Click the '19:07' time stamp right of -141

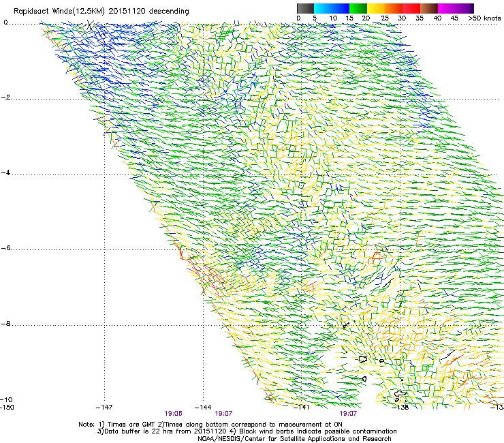348,414
